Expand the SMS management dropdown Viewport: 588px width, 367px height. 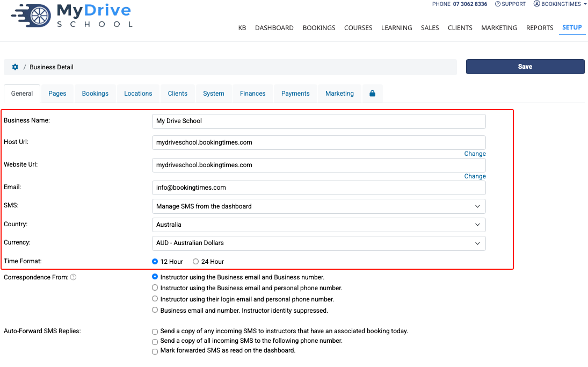pos(319,206)
